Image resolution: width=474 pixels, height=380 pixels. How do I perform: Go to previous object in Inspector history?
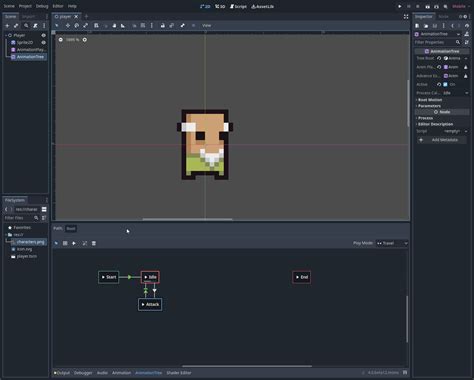[x=452, y=26]
